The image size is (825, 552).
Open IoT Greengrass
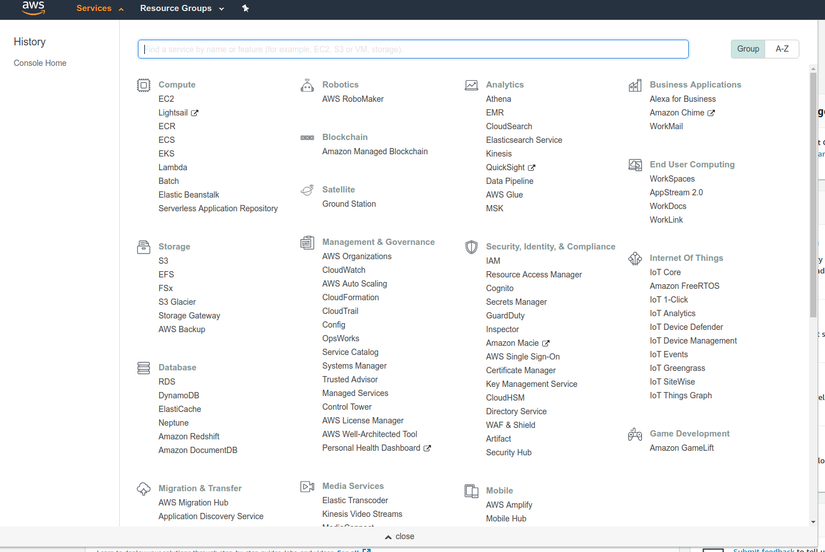tap(677, 368)
